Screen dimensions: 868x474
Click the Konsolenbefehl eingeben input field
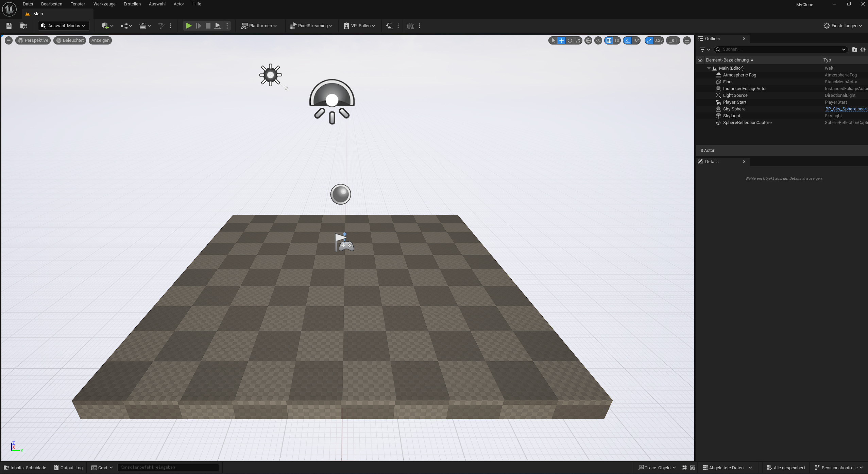168,468
